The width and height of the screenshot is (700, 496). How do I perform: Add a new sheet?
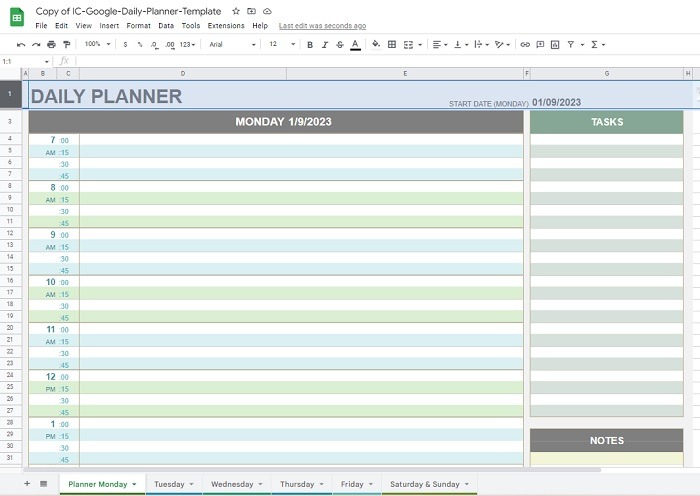[27, 483]
